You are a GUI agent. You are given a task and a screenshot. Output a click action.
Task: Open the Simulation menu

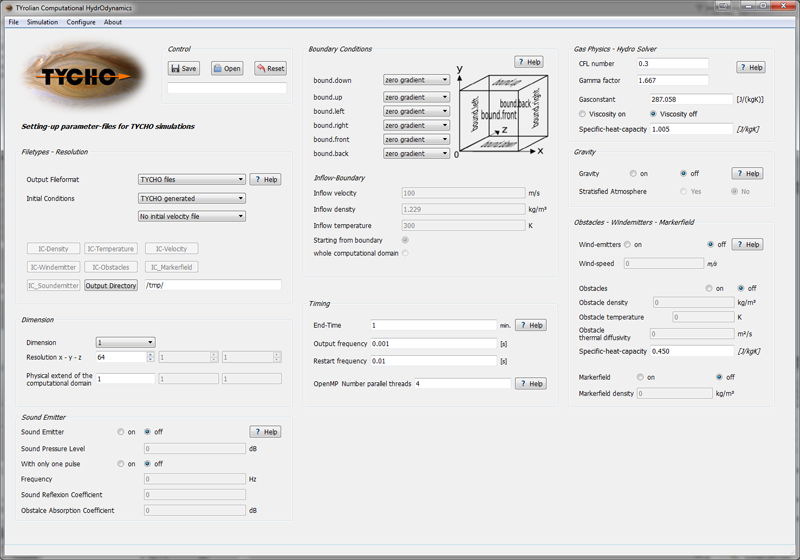tap(42, 21)
